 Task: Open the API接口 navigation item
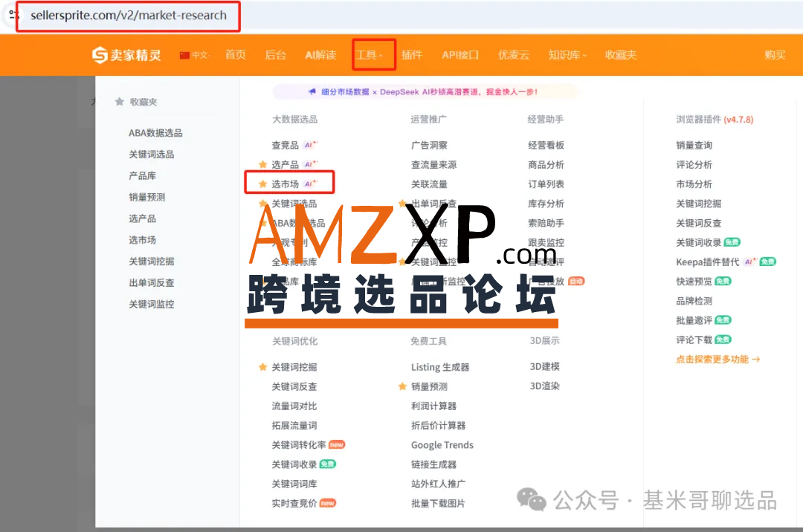click(460, 55)
